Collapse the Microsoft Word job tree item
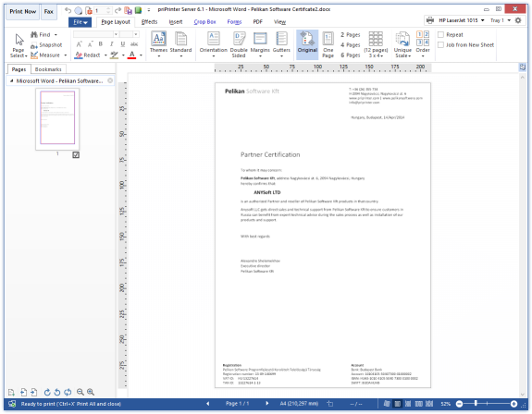Viewport: 532px width, 414px height. click(11, 81)
